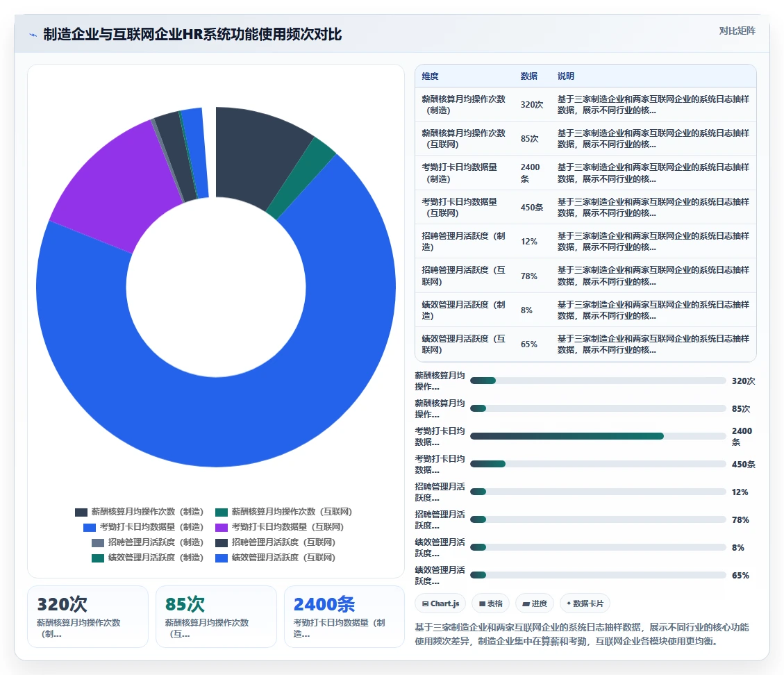This screenshot has height=675, width=784.
Task: Click the 2400条 progress bar
Action: pyautogui.click(x=598, y=437)
